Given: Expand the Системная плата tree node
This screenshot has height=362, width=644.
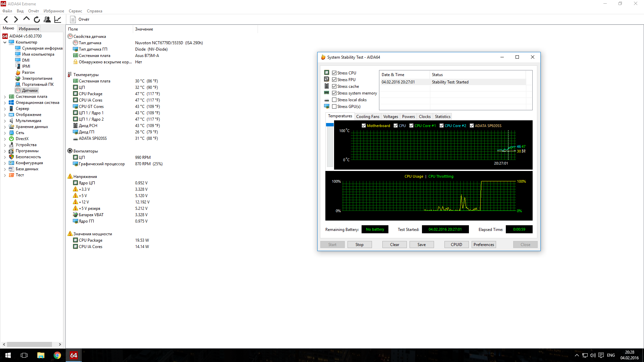Looking at the screenshot, I should coord(5,97).
